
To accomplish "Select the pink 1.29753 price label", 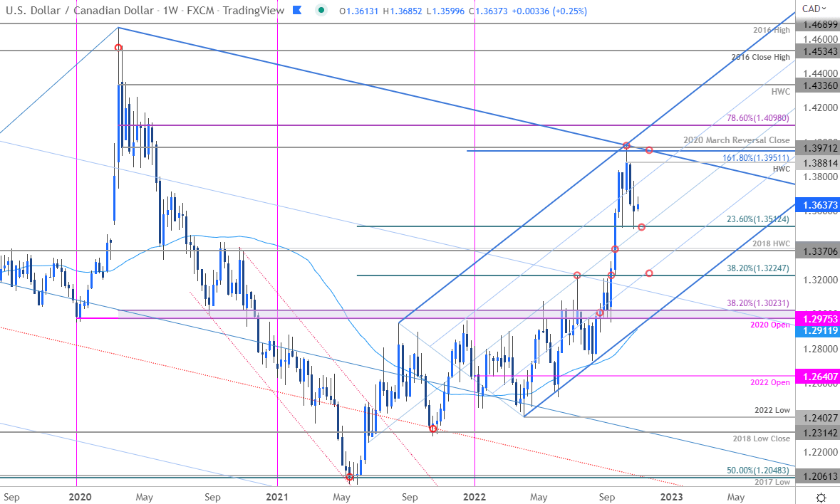I will click(817, 318).
